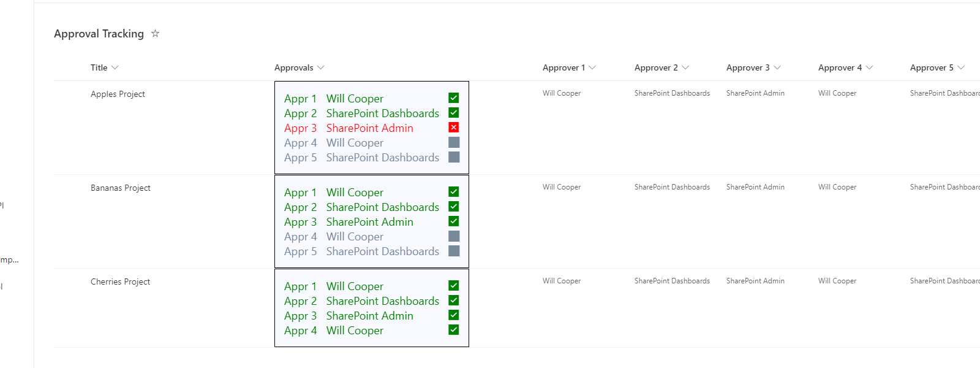
Task: Click the green checkmark for Appr 3 on Cherries Project
Action: tap(453, 315)
